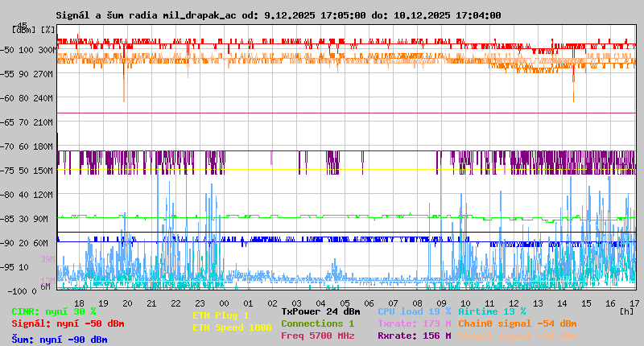Click the '18' hour tick label

(79, 303)
